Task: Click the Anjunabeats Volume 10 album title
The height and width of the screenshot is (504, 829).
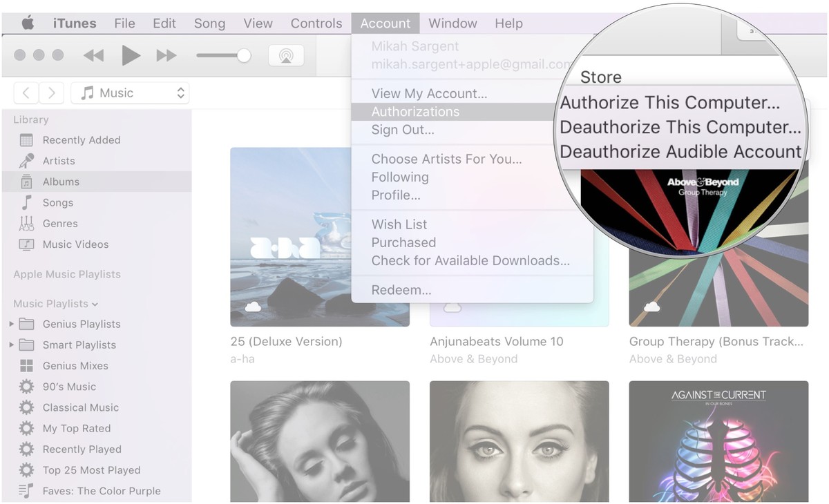Action: coord(497,342)
